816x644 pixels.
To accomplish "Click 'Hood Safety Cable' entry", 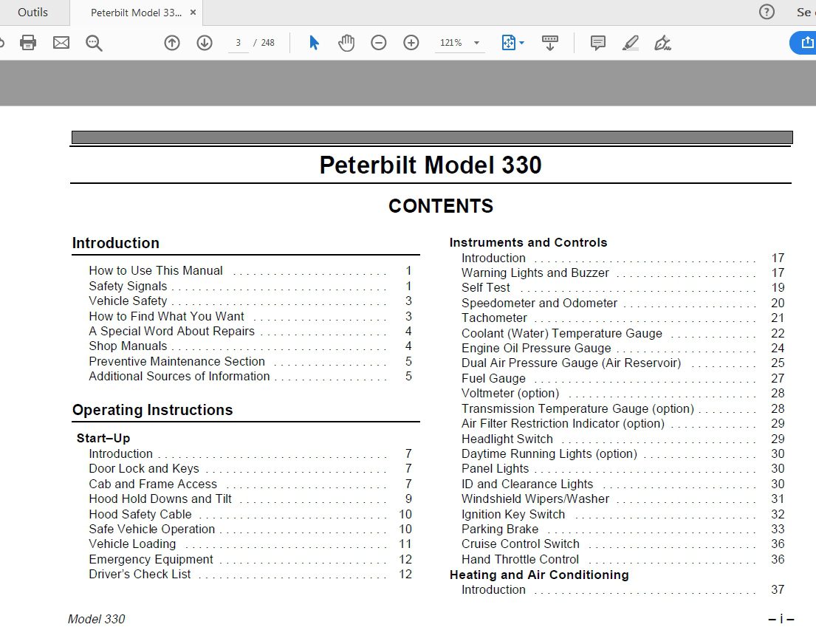I will click(140, 514).
